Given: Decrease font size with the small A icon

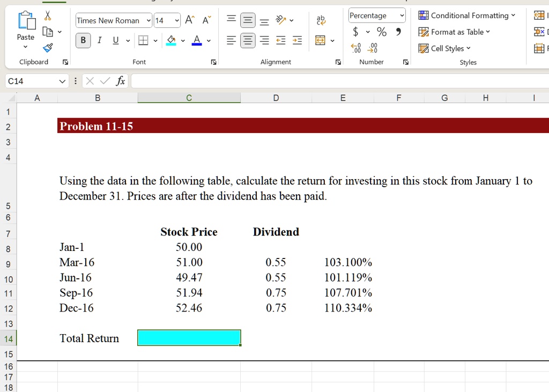Looking at the screenshot, I should pyautogui.click(x=206, y=20).
